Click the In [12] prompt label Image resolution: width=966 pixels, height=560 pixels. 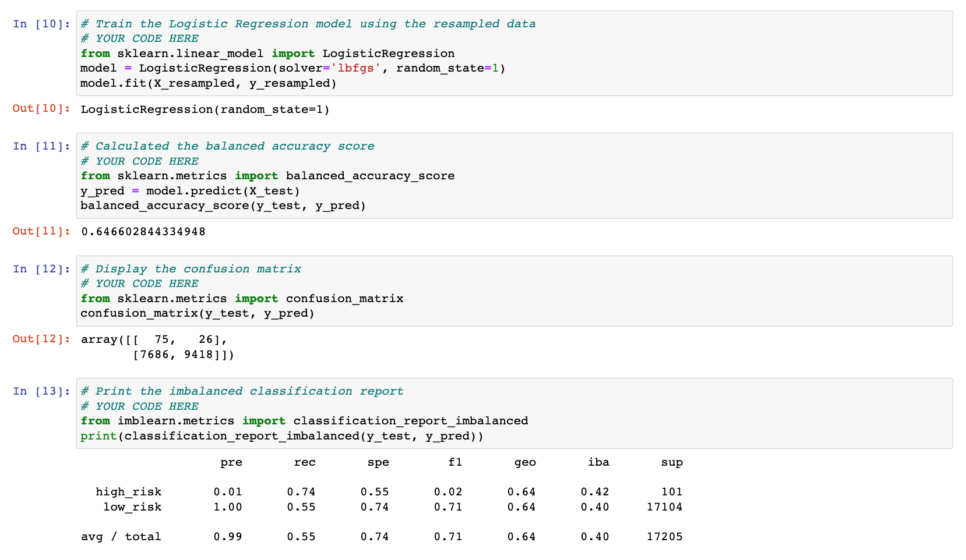(x=41, y=269)
